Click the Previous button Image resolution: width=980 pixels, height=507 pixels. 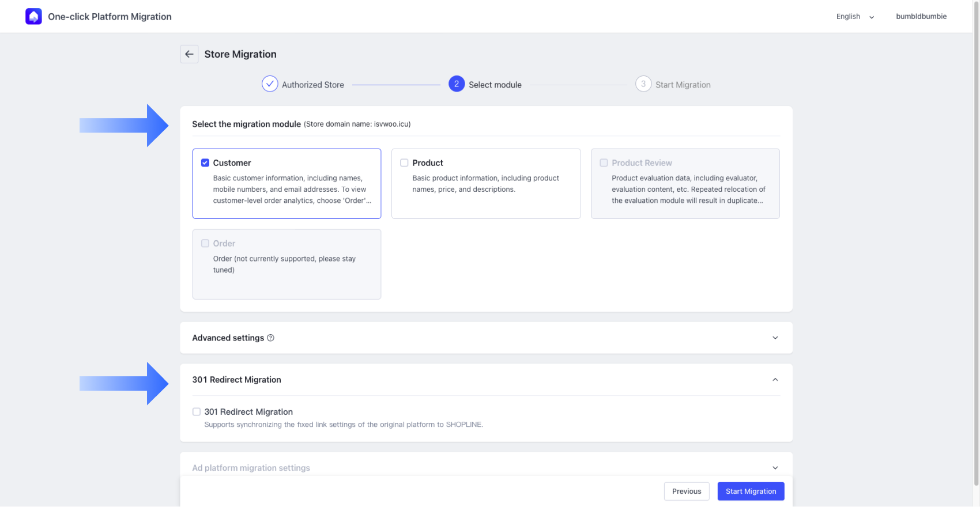686,491
